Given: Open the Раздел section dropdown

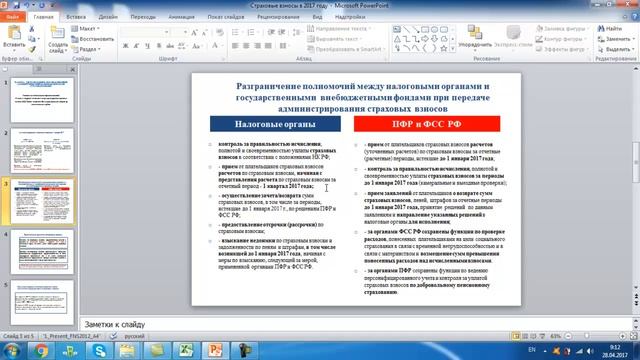Looking at the screenshot, I should [x=86, y=49].
